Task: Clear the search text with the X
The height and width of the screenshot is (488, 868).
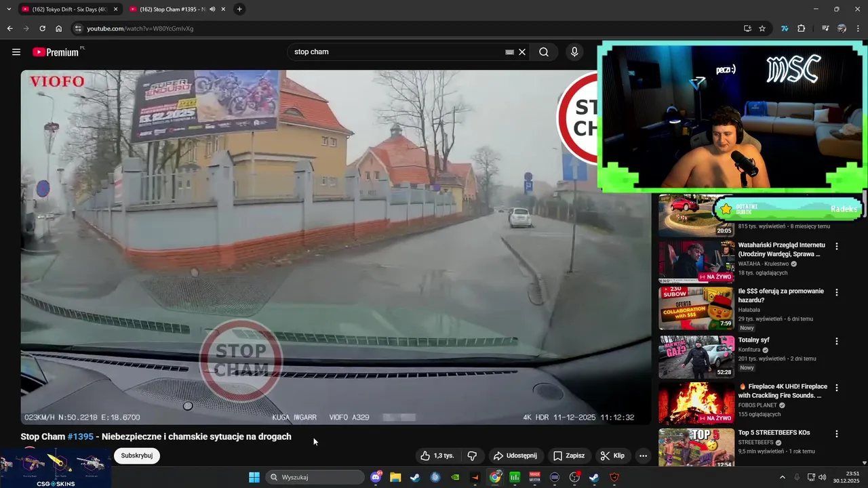Action: pyautogui.click(x=522, y=52)
